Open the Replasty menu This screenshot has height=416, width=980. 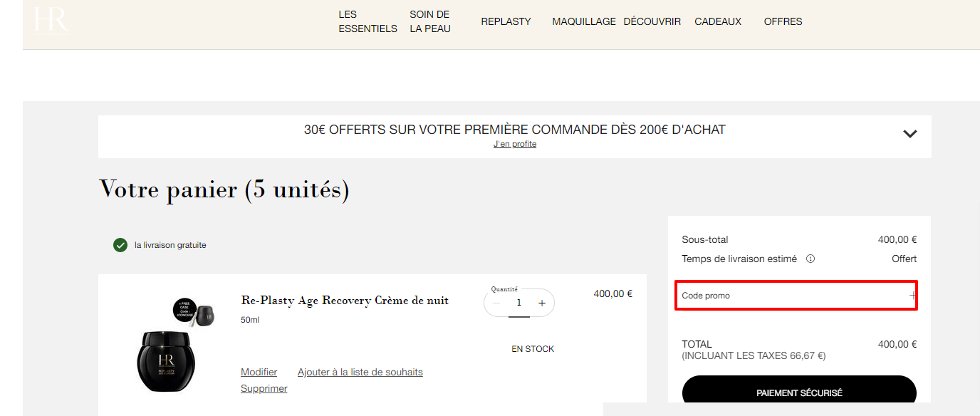[x=506, y=21]
